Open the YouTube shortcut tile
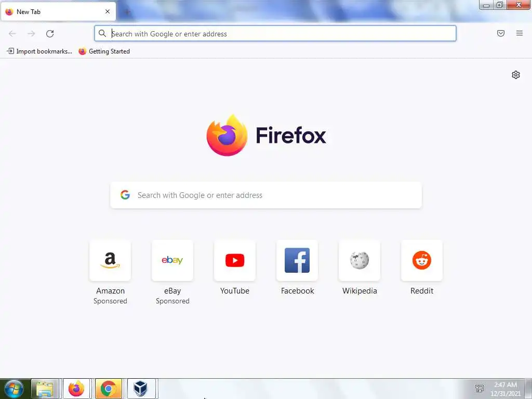 tap(235, 261)
